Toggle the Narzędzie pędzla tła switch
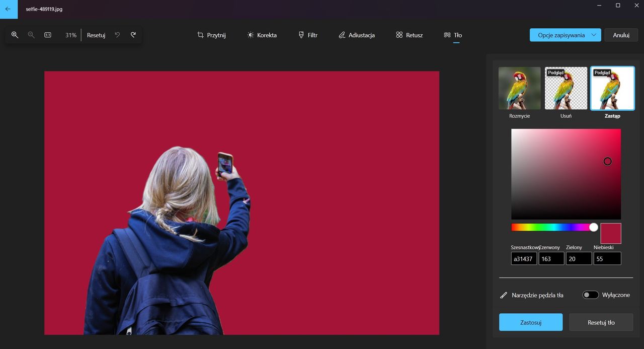Screen dimensions: 644x349 pyautogui.click(x=591, y=295)
